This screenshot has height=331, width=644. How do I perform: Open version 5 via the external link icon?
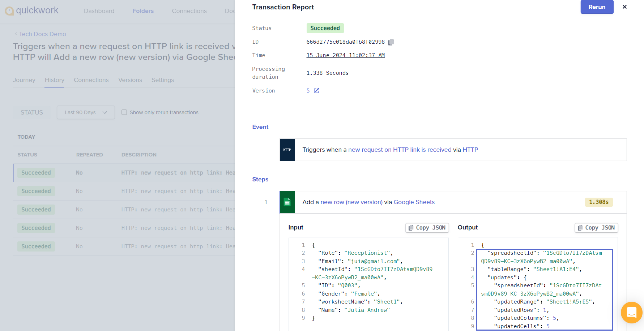[x=316, y=91]
